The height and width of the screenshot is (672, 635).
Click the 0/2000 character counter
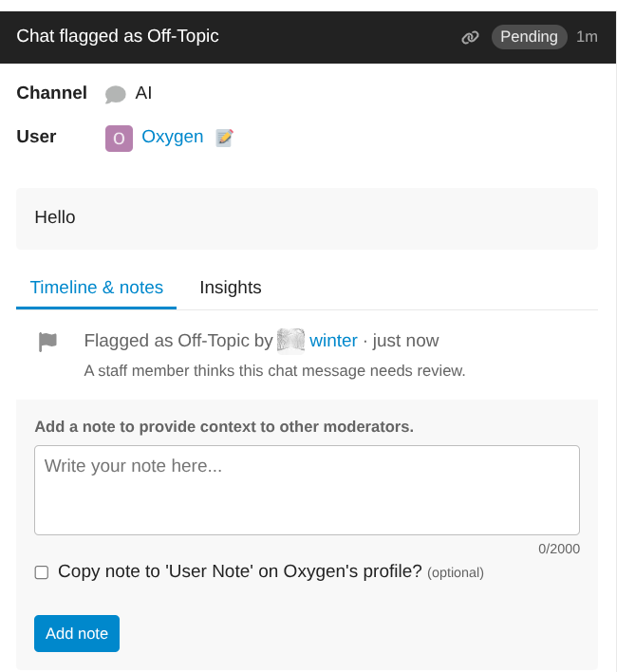click(558, 549)
